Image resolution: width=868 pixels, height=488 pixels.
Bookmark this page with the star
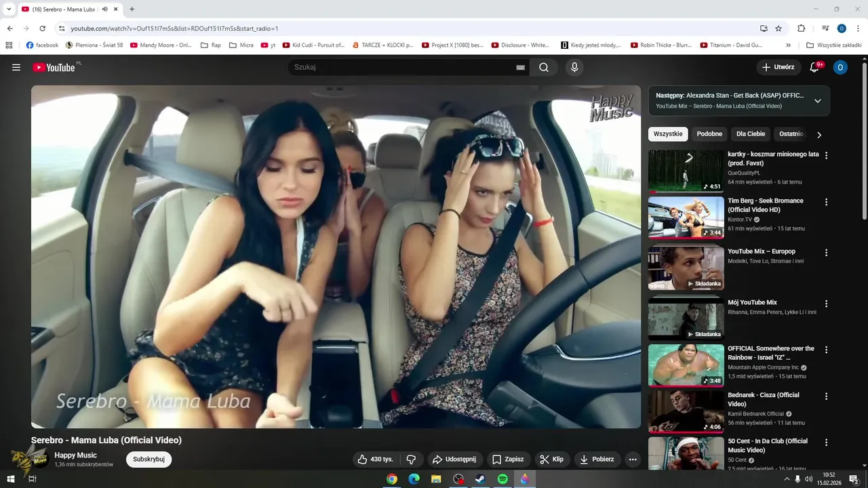click(778, 28)
